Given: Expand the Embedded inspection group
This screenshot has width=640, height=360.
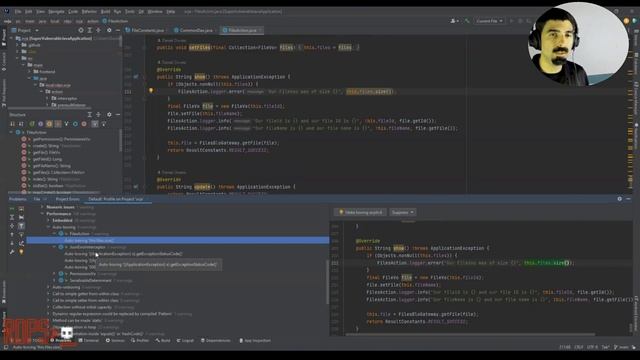Looking at the screenshot, I should click(x=49, y=220).
